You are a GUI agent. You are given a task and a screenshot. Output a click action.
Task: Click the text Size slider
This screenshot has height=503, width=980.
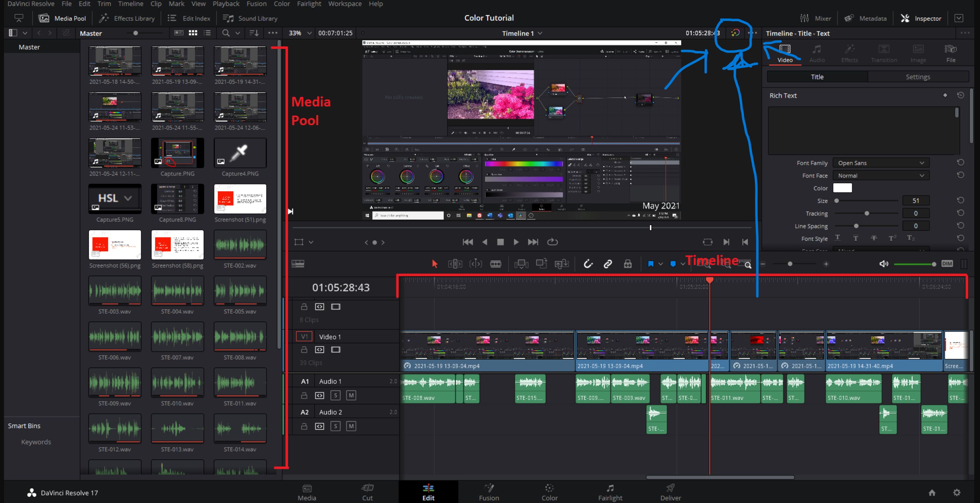867,201
